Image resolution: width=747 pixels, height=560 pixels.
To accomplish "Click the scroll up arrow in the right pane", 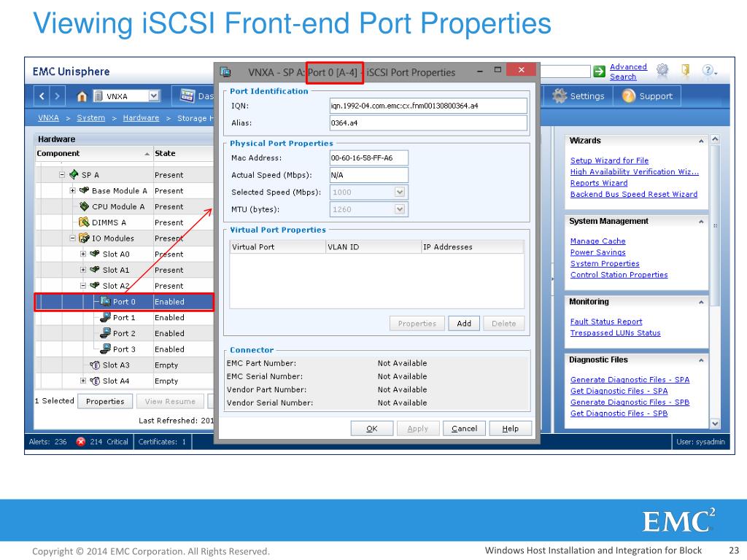I will (715, 139).
